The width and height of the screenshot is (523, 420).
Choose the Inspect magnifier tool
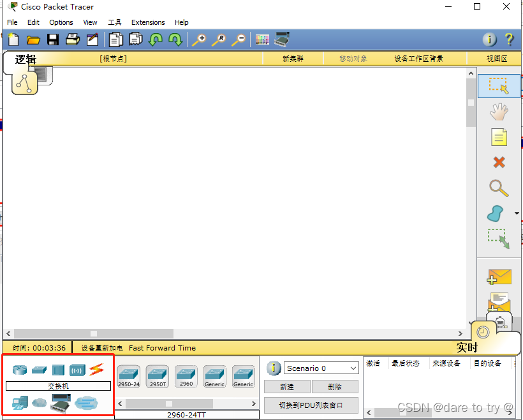pos(499,188)
